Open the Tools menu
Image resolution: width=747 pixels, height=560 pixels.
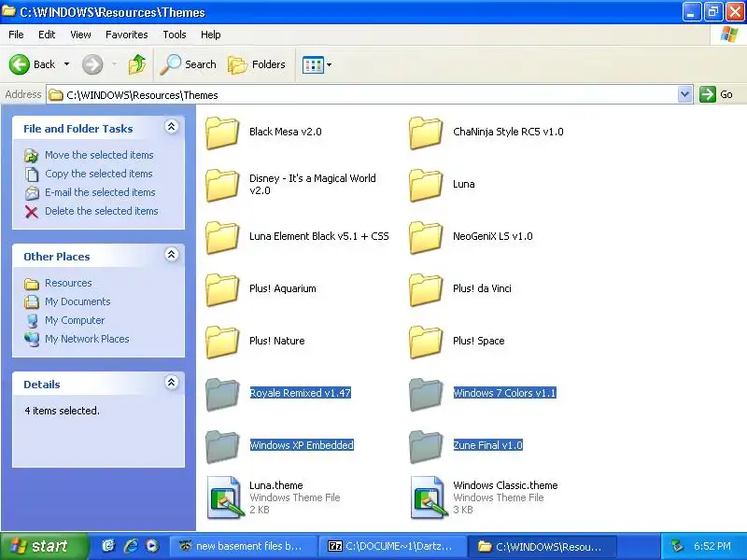(x=175, y=35)
